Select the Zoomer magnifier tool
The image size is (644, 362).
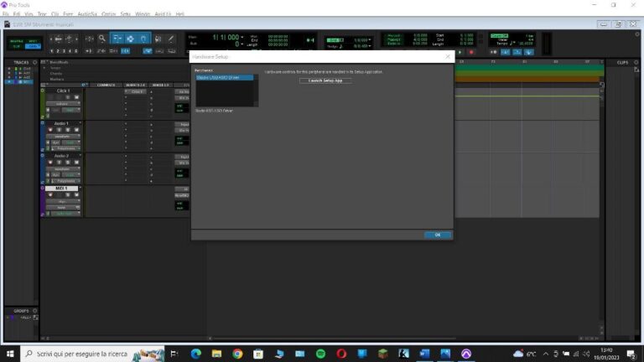pos(101,39)
